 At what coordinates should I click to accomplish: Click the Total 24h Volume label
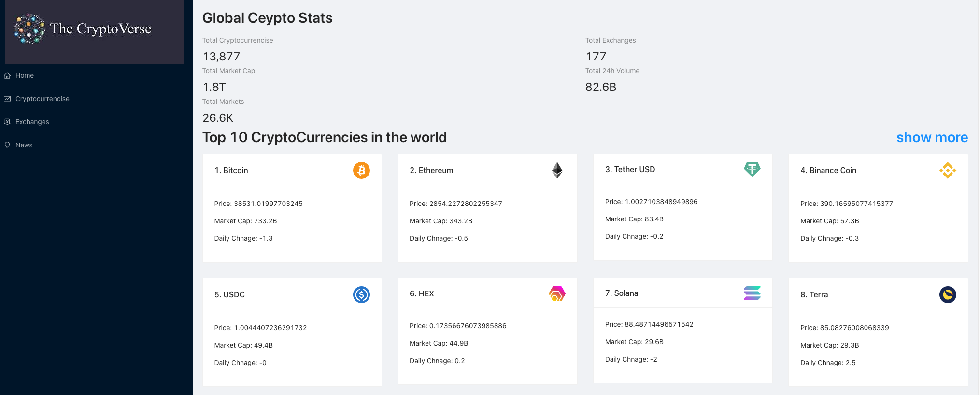click(x=612, y=71)
